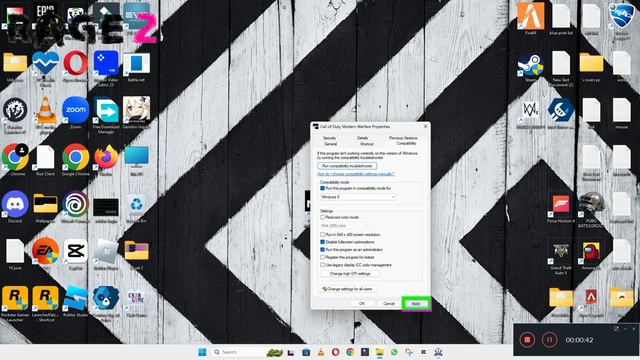Toggle Run this program in compatibility mode
The width and height of the screenshot is (640, 360).
[322, 188]
